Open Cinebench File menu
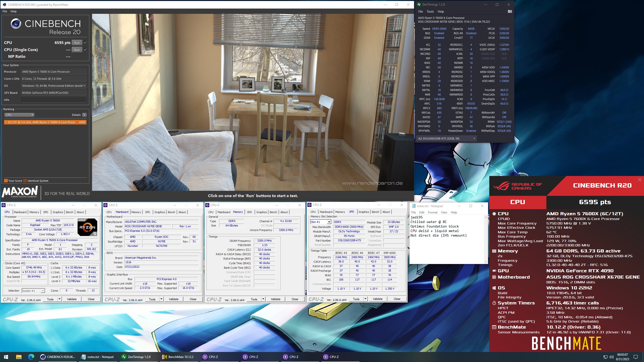Image resolution: width=644 pixels, height=362 pixels. [x=5, y=11]
